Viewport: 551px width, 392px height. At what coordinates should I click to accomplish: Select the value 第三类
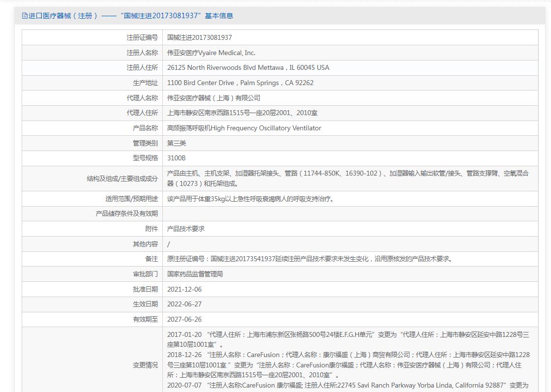coord(177,143)
